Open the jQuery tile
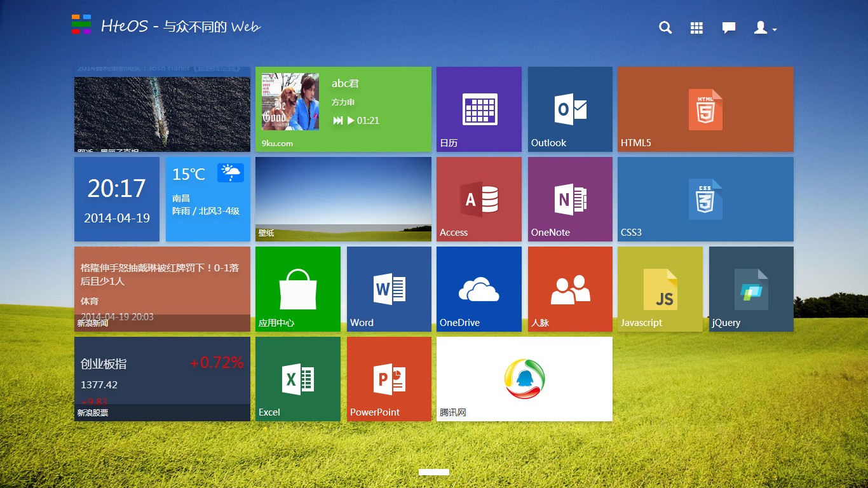This screenshot has height=488, width=868. (751, 289)
